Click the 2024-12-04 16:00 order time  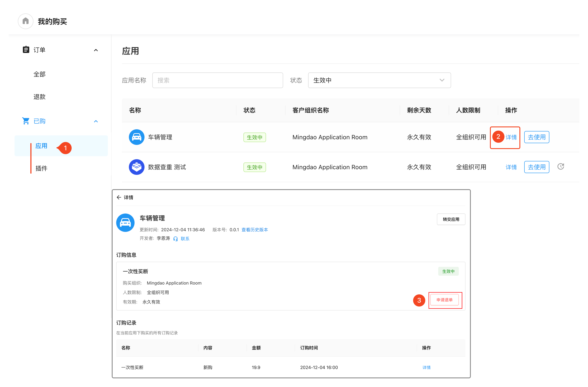319,367
